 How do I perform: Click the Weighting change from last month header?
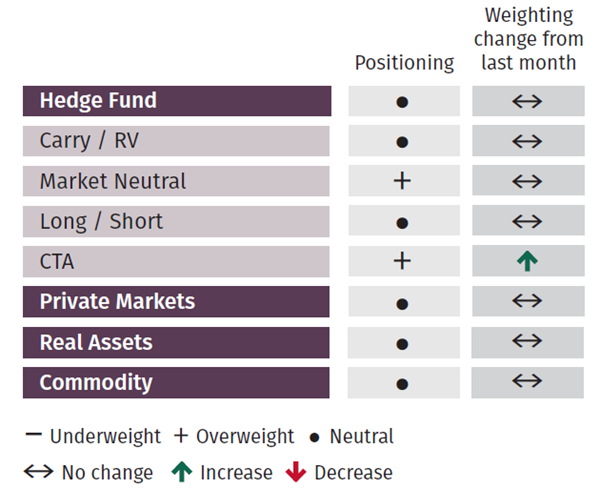point(527,39)
